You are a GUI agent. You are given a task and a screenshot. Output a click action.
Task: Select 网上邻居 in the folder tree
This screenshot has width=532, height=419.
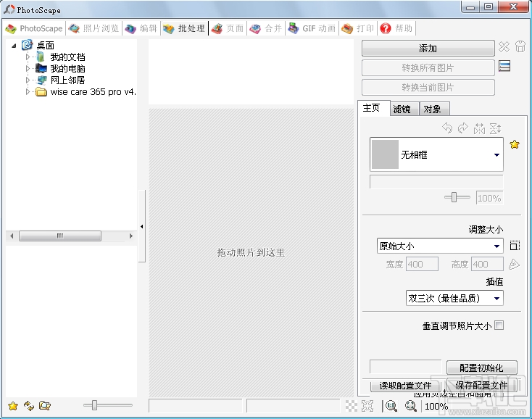(x=67, y=80)
